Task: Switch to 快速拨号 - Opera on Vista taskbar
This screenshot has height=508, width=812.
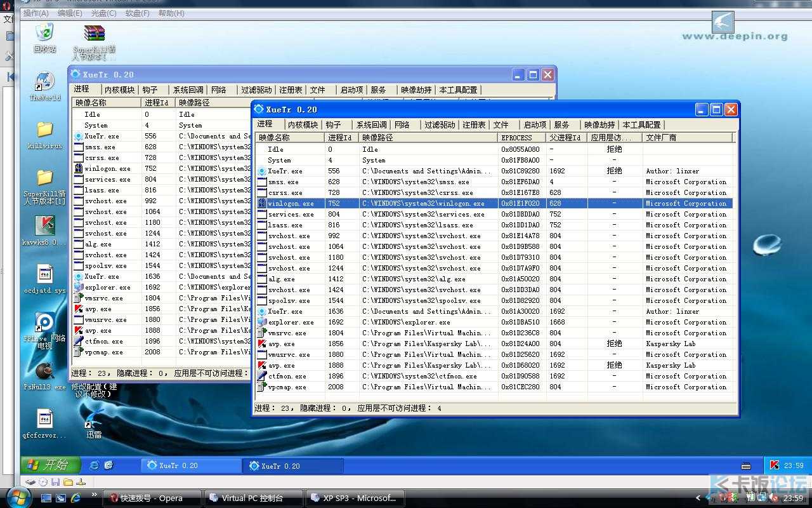Action: [152, 498]
